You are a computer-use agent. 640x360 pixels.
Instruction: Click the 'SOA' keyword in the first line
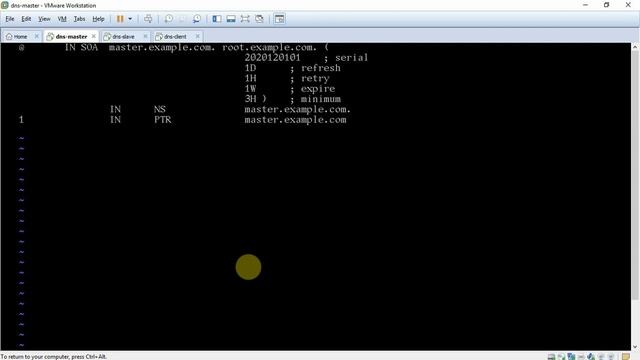(89, 47)
